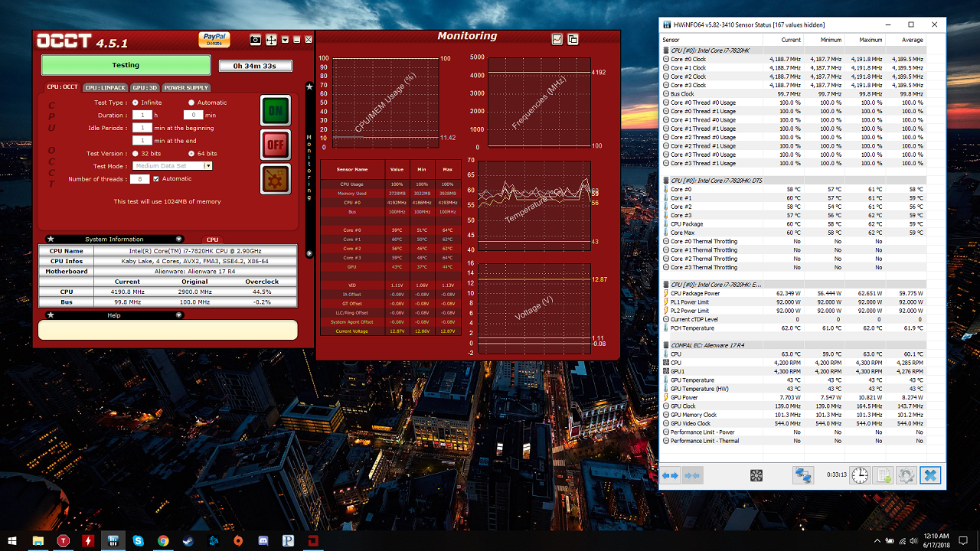Click the star atop Monitoring side bar
The width and height of the screenshot is (980, 551).
point(309,87)
